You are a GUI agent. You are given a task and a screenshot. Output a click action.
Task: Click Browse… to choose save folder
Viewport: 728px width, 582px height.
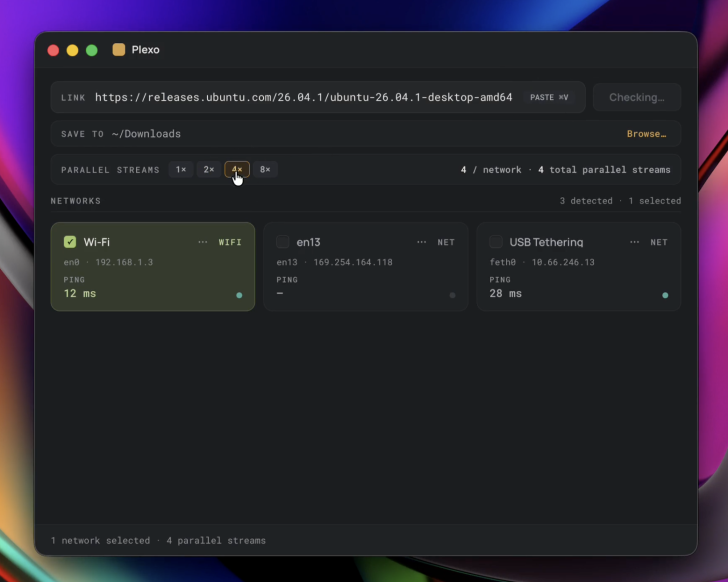point(646,134)
